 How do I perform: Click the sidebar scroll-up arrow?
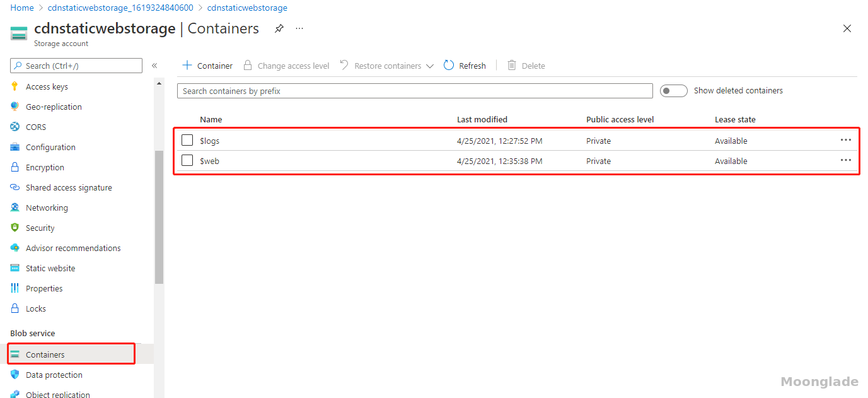(159, 83)
